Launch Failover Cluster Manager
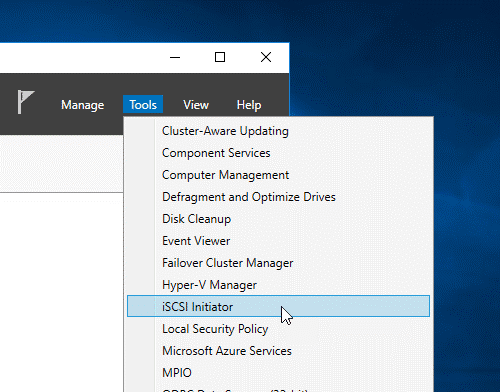 coord(278,263)
